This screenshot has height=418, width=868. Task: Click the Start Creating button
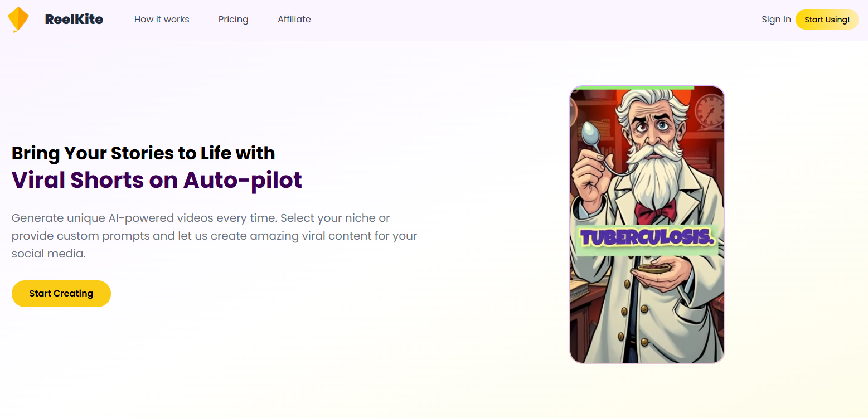(61, 294)
